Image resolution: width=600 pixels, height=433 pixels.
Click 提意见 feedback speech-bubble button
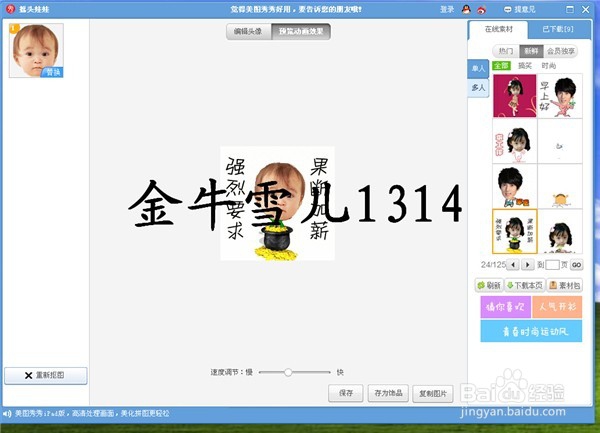pos(520,10)
